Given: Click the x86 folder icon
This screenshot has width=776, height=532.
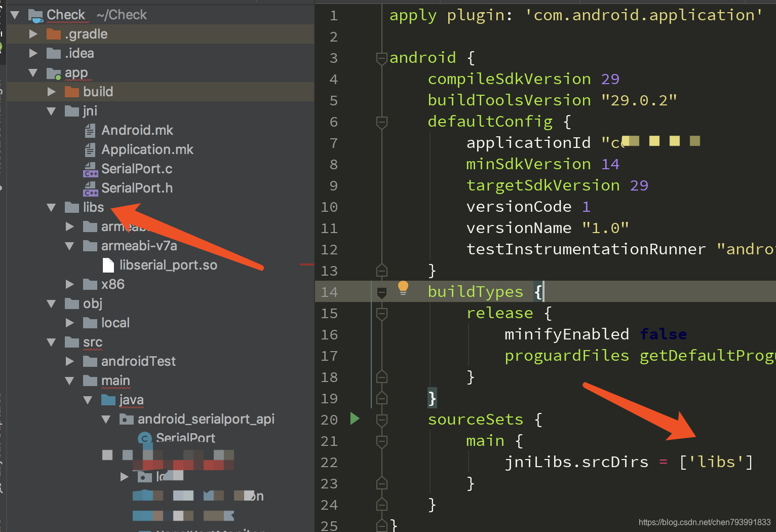Looking at the screenshot, I should coord(90,284).
